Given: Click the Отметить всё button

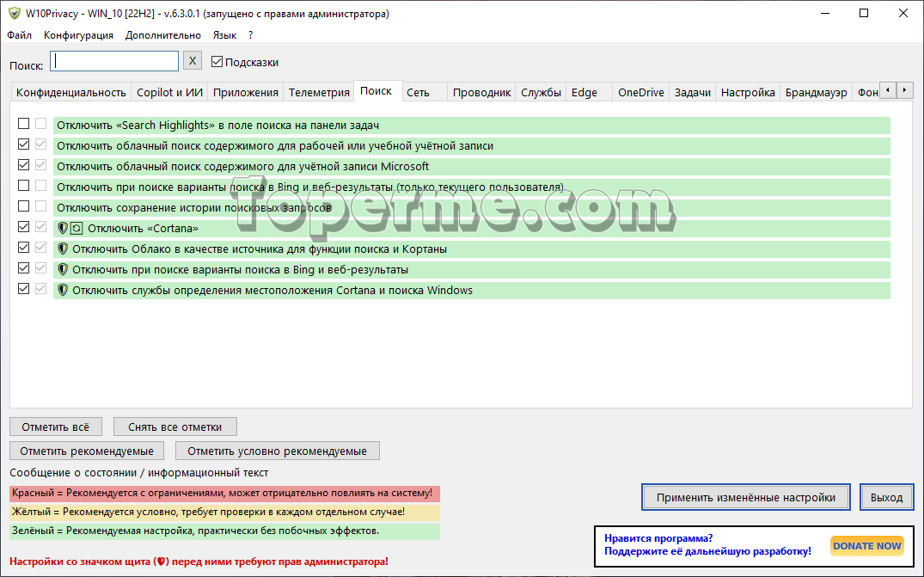Looking at the screenshot, I should pos(55,427).
